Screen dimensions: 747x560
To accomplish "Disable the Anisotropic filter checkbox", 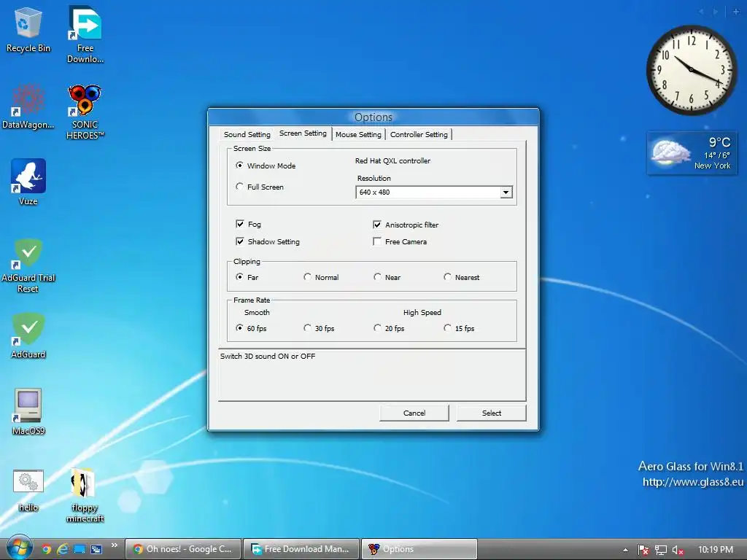I will pyautogui.click(x=377, y=225).
